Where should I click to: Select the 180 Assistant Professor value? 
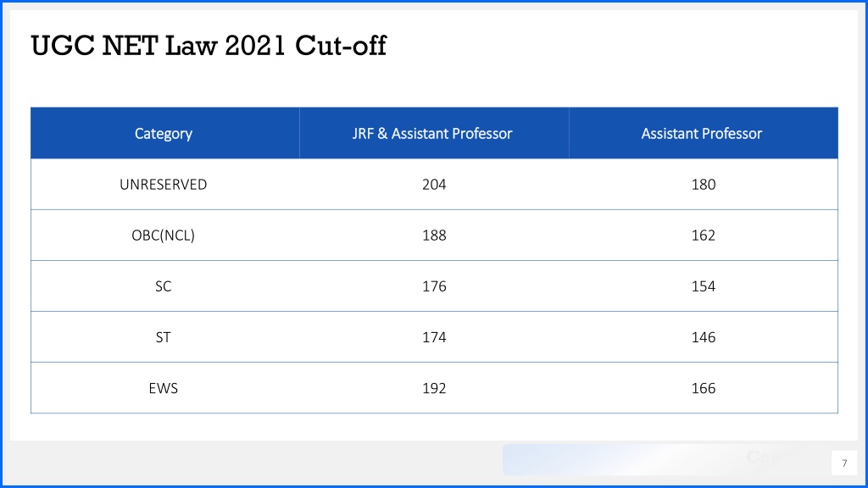click(703, 184)
